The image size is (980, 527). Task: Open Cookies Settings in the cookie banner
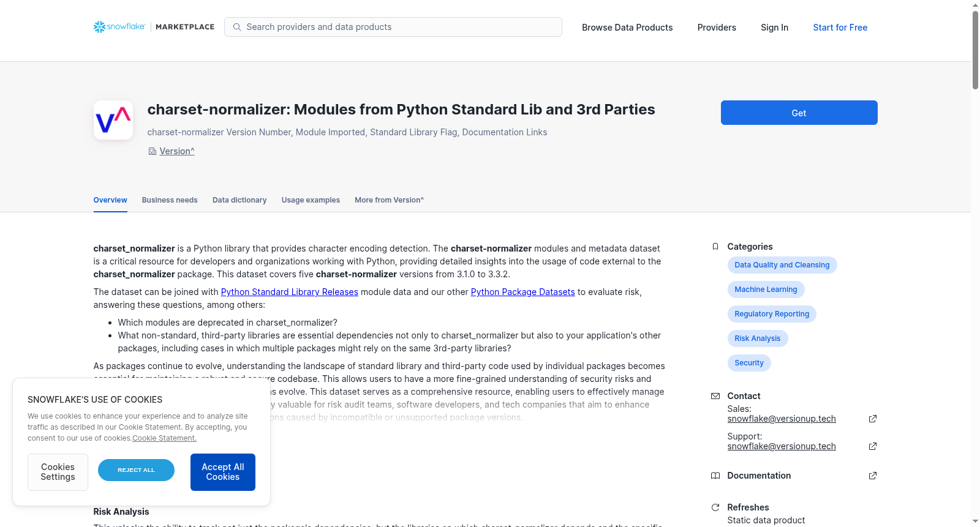tap(58, 472)
